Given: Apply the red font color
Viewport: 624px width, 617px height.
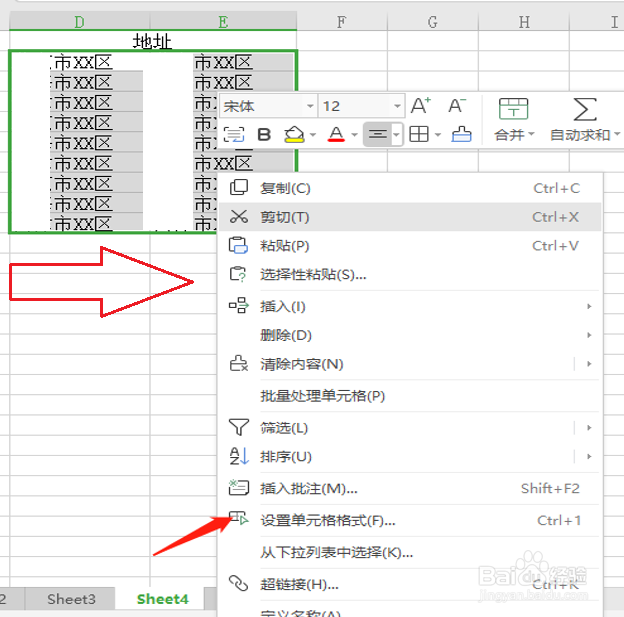Looking at the screenshot, I should point(336,135).
